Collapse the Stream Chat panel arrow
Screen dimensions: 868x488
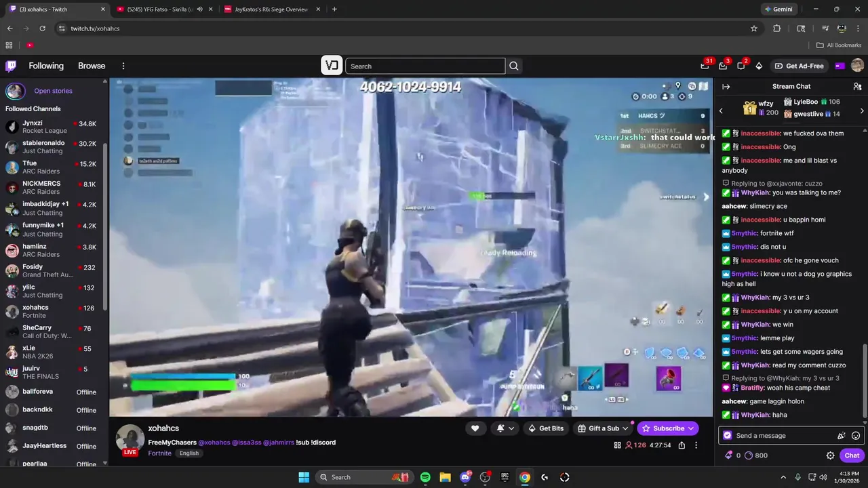pyautogui.click(x=726, y=87)
